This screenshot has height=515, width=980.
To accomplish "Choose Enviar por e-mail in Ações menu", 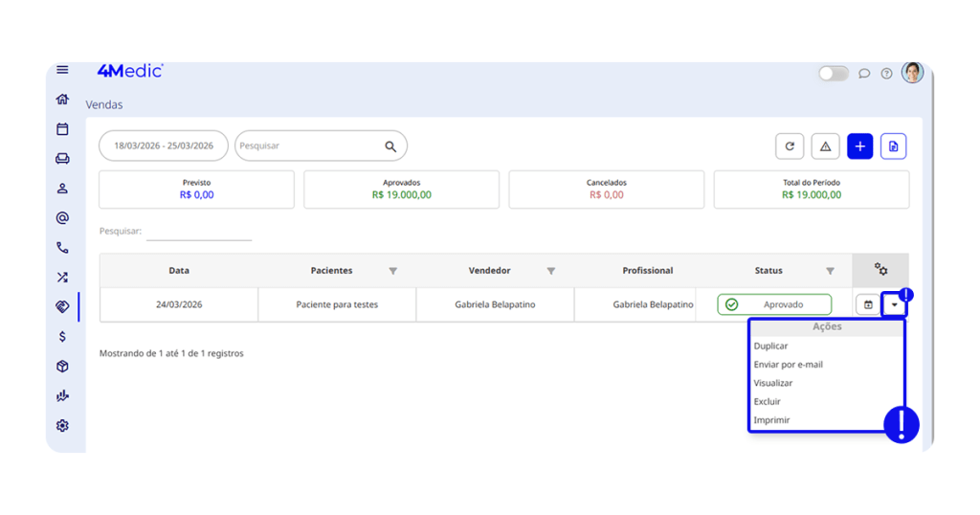I will point(788,365).
